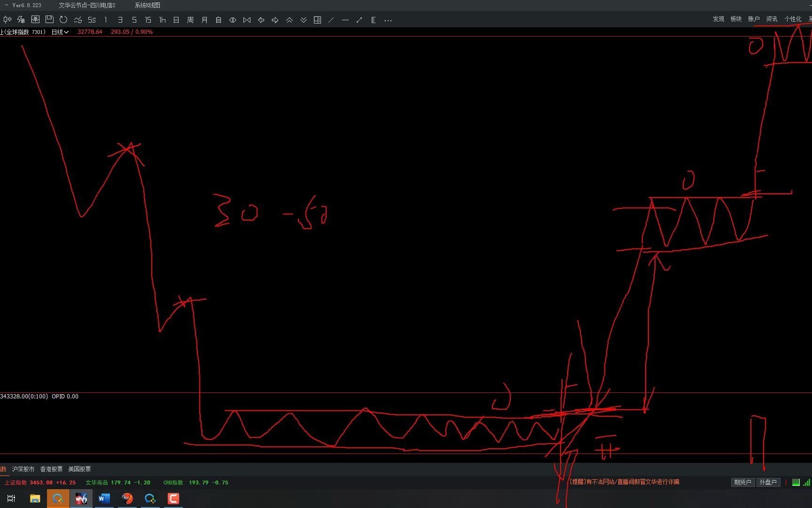Select the weekly (周) period
This screenshot has height=508, width=812.
click(x=190, y=20)
